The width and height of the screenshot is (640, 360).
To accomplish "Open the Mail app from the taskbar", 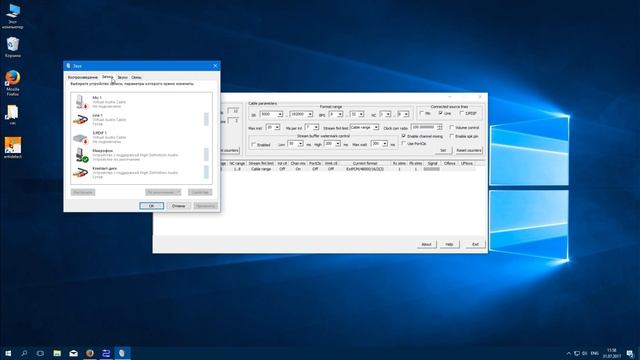I will click(73, 353).
